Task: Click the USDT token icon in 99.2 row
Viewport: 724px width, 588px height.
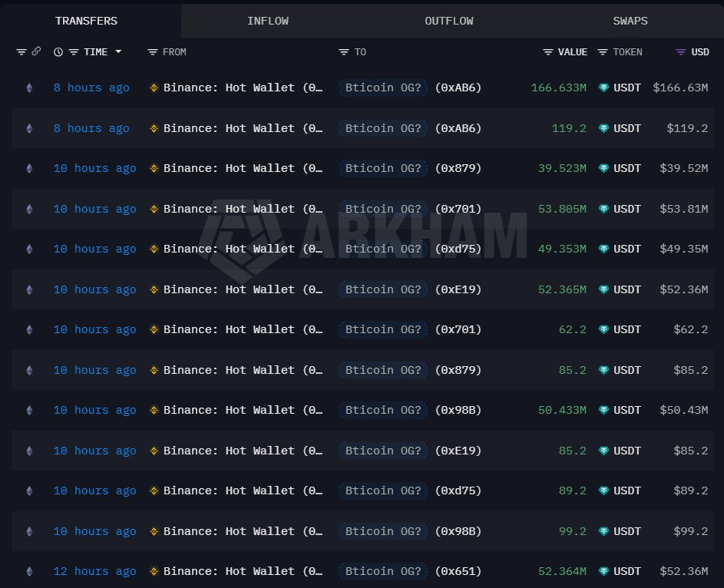Action: 603,531
